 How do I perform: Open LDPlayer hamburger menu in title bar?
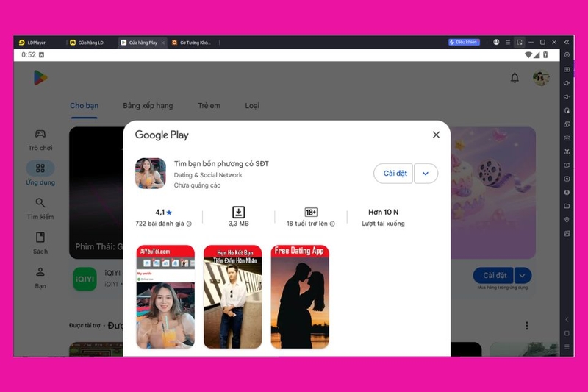tap(508, 43)
